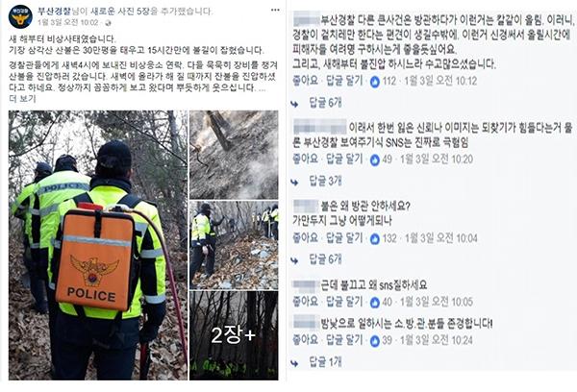Click the like reaction icon showing 49
Image resolution: width=577 pixels, height=392 pixels.
(375, 159)
